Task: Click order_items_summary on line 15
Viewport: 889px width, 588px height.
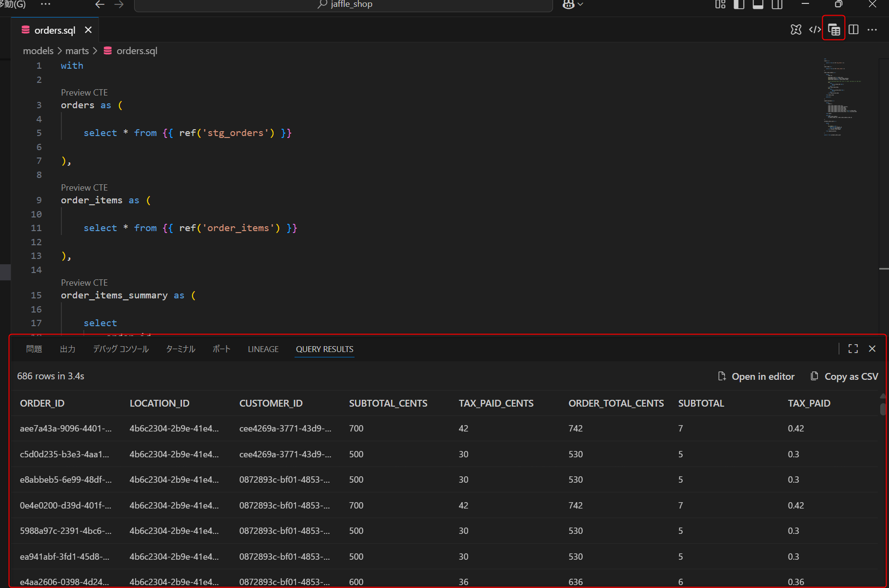Action: coord(114,295)
